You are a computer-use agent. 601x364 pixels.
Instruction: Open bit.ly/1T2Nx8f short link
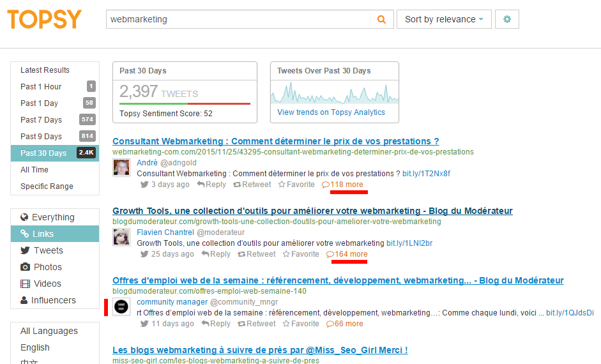(x=426, y=174)
